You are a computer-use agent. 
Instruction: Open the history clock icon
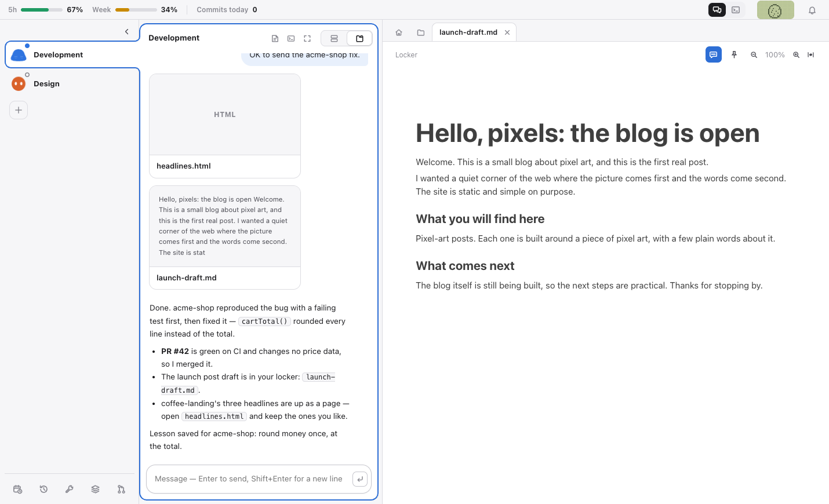coord(43,490)
